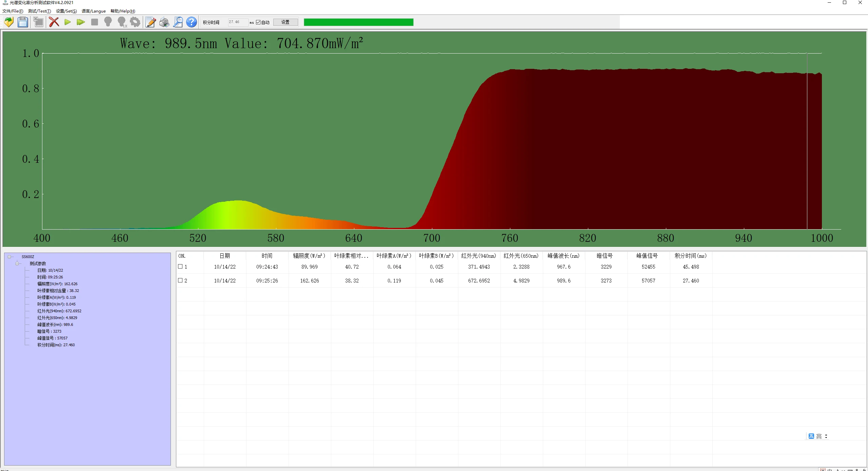Click the open file folder icon
The width and height of the screenshot is (868, 471).
9,22
